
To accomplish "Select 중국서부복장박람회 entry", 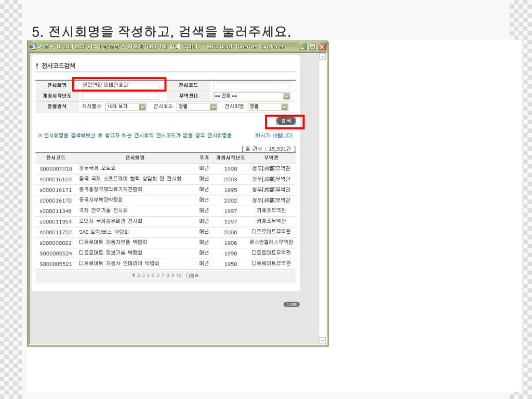I will point(101,200).
